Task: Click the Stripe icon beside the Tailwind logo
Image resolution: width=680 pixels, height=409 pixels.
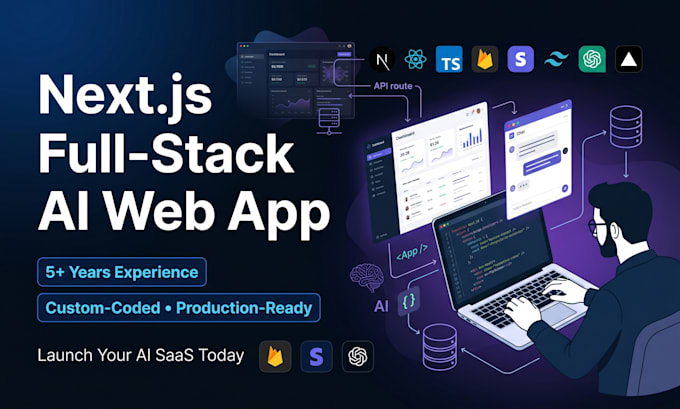Action: (520, 59)
